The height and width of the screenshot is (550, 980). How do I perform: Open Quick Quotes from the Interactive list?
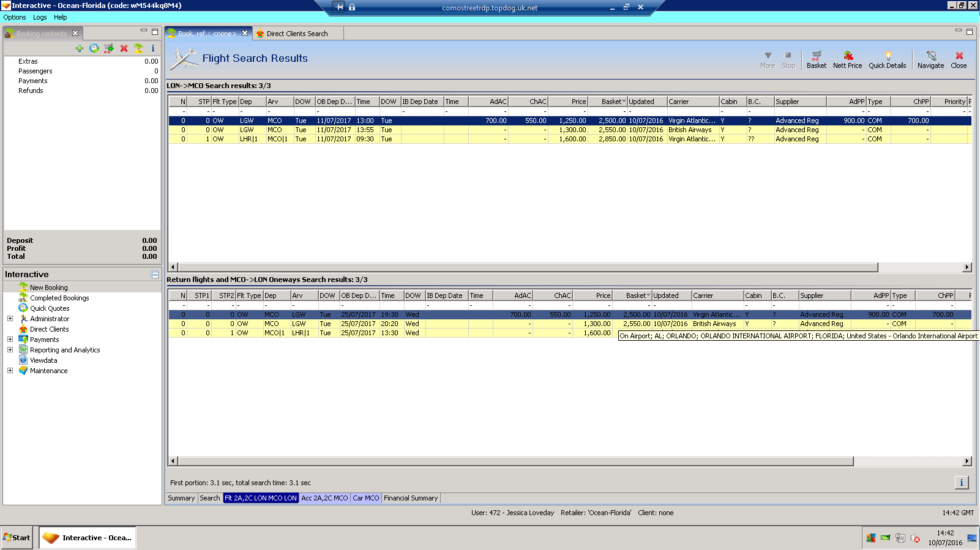tap(50, 308)
